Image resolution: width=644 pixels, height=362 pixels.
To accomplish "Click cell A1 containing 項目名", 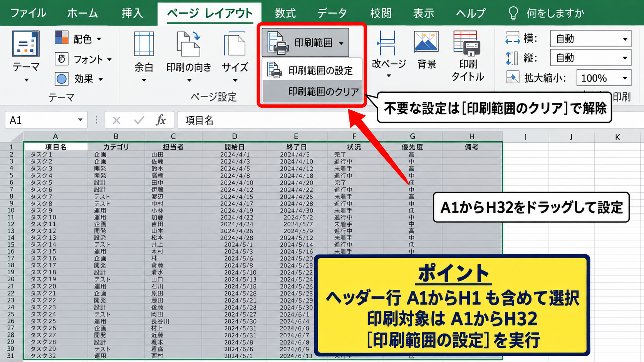I will tap(56, 147).
